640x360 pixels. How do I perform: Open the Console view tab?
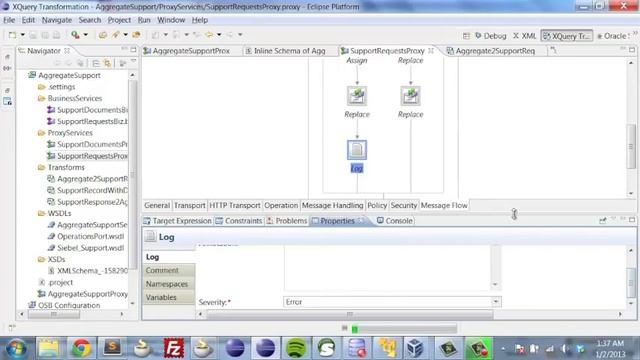coord(394,221)
